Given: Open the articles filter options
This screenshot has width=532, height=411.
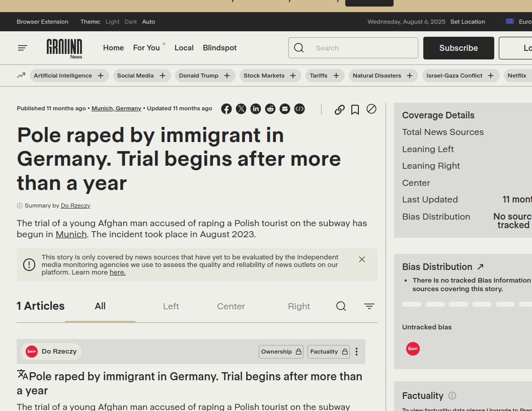Looking at the screenshot, I should point(369,306).
